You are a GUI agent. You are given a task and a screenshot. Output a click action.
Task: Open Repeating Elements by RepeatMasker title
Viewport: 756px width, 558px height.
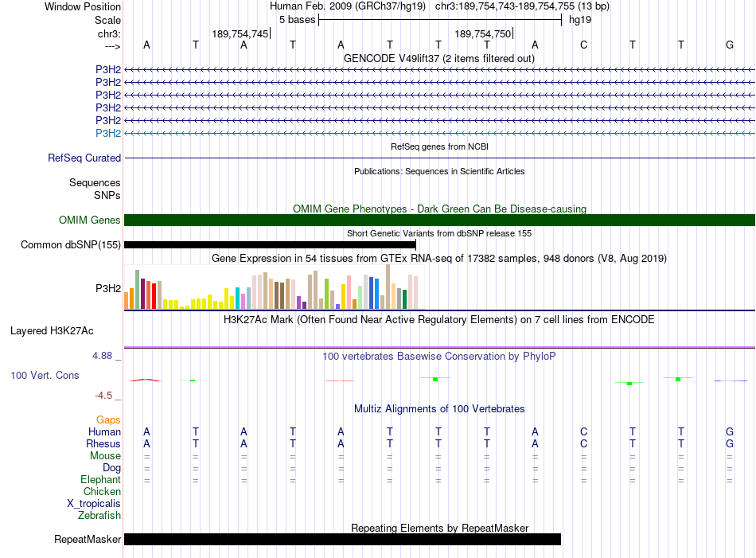(439, 528)
